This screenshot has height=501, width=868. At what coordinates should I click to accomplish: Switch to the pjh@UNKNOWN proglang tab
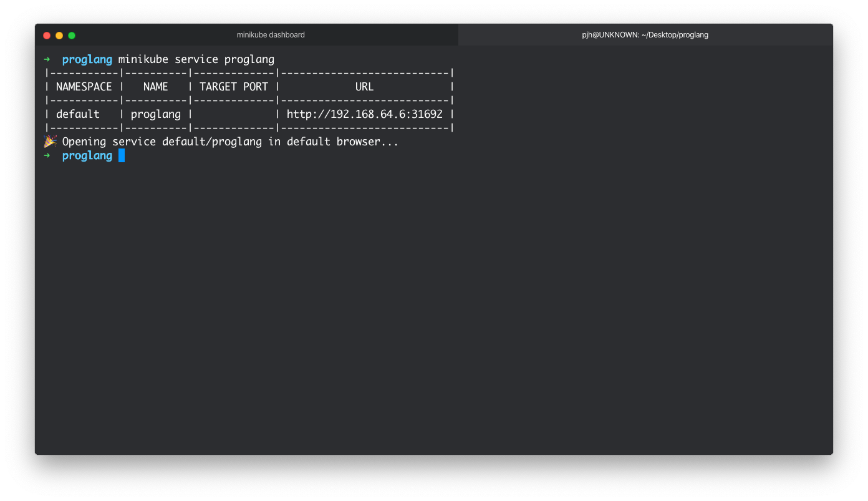pos(646,35)
